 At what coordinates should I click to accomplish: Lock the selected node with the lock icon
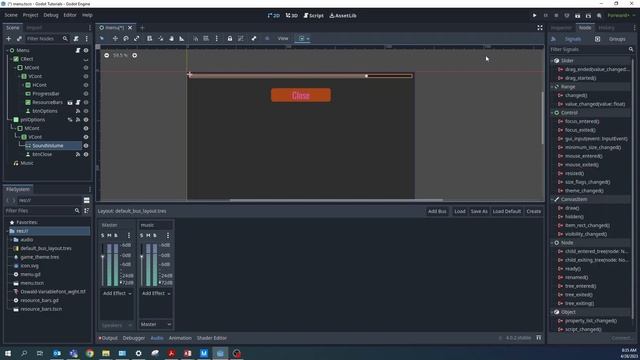pyautogui.click(x=230, y=38)
